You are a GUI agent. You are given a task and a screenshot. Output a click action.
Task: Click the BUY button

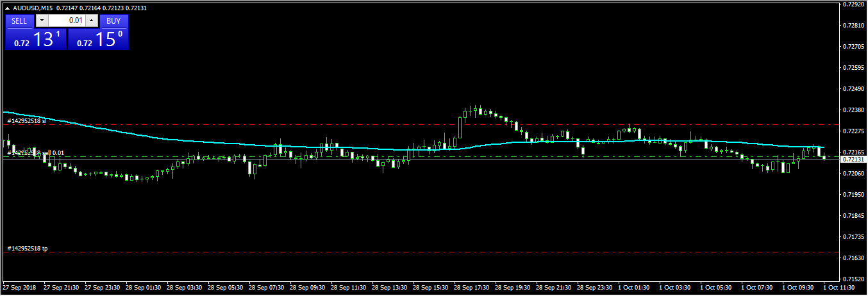click(x=113, y=21)
